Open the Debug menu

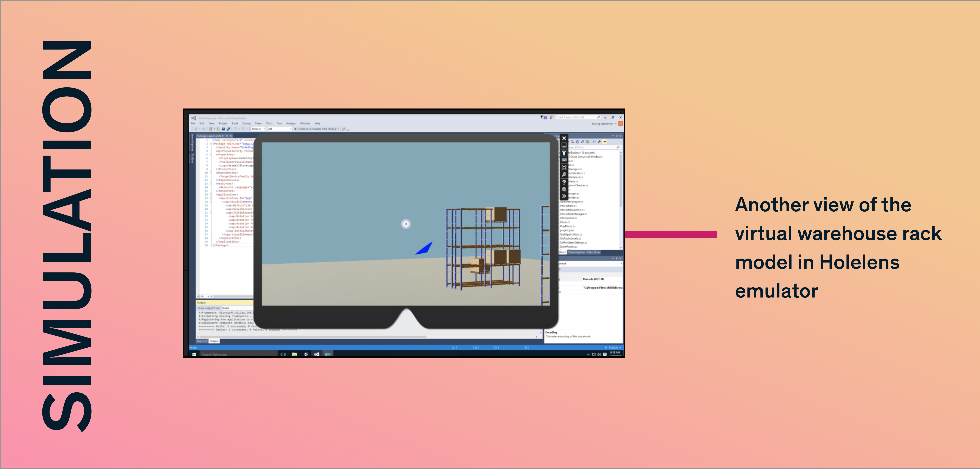coord(247,123)
